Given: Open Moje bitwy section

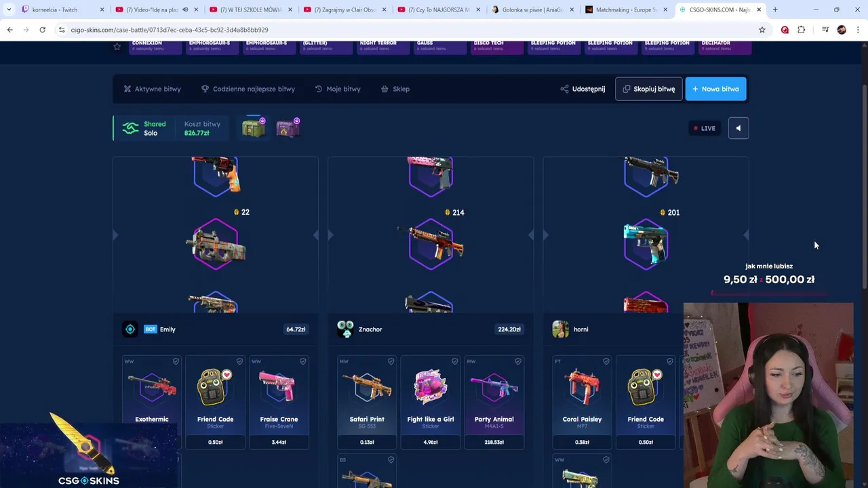Looking at the screenshot, I should [x=338, y=89].
